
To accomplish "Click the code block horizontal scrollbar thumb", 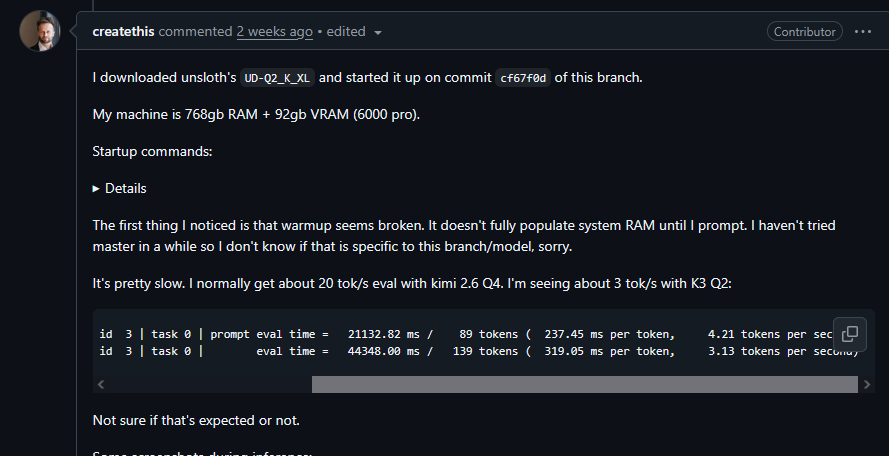I will point(585,385).
